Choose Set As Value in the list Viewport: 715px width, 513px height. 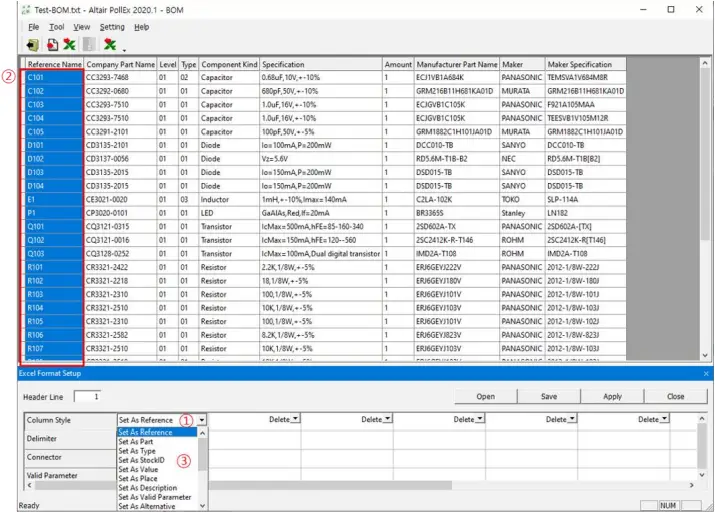point(157,469)
